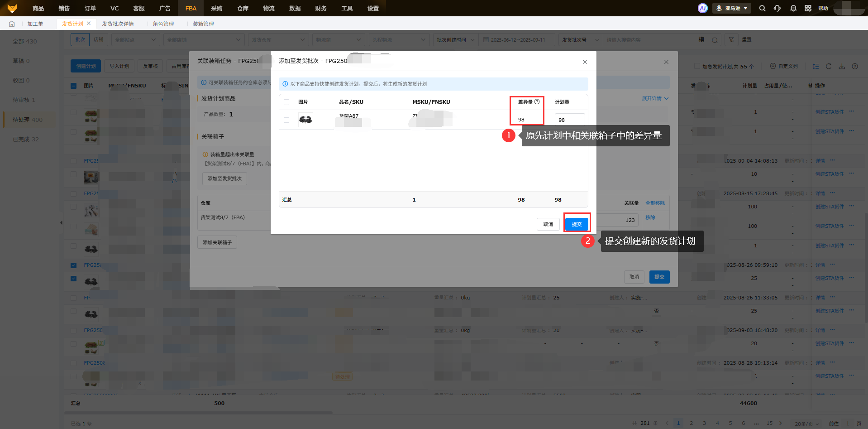This screenshot has width=868, height=429.
Task: Switch to the 装箱管理 tab
Action: [203, 24]
